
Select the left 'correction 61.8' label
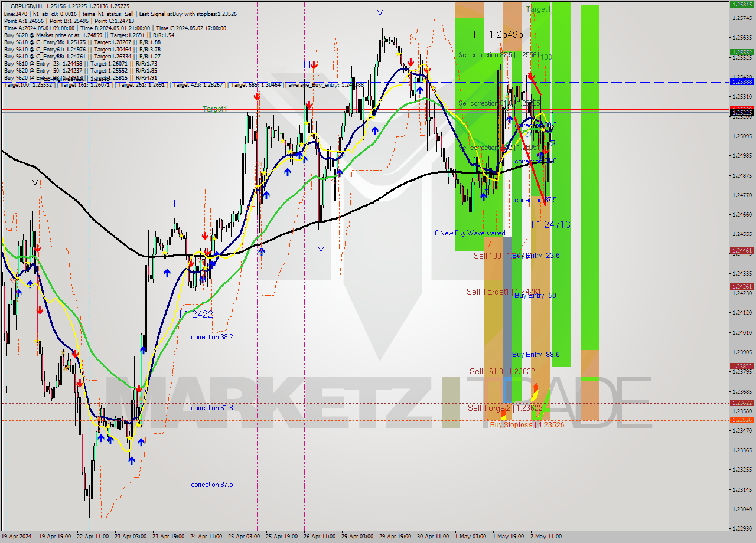coord(212,408)
